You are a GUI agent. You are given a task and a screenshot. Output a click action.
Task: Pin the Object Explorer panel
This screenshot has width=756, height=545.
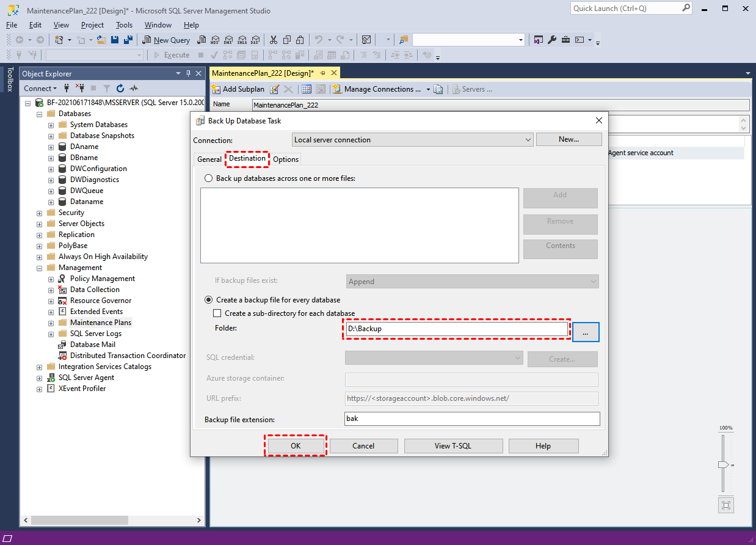click(188, 73)
